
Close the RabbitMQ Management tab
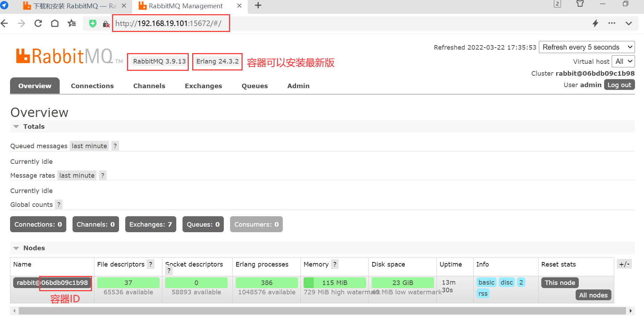coord(239,6)
